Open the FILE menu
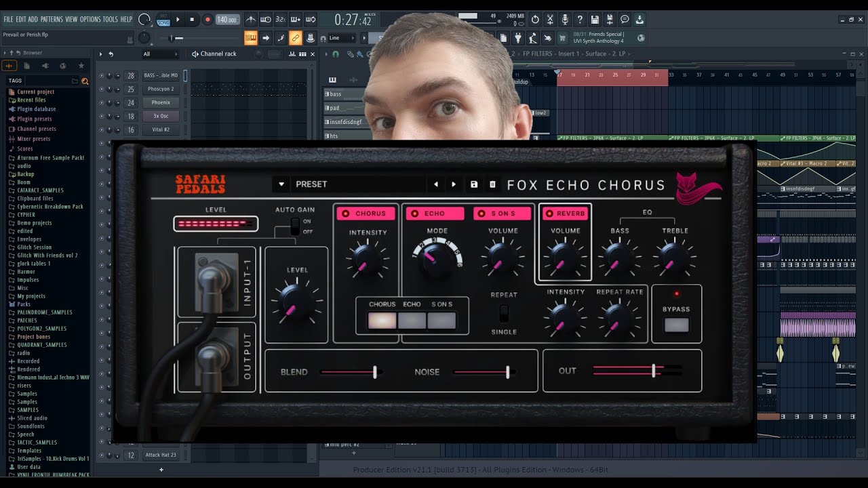868x488 pixels. tap(9, 19)
